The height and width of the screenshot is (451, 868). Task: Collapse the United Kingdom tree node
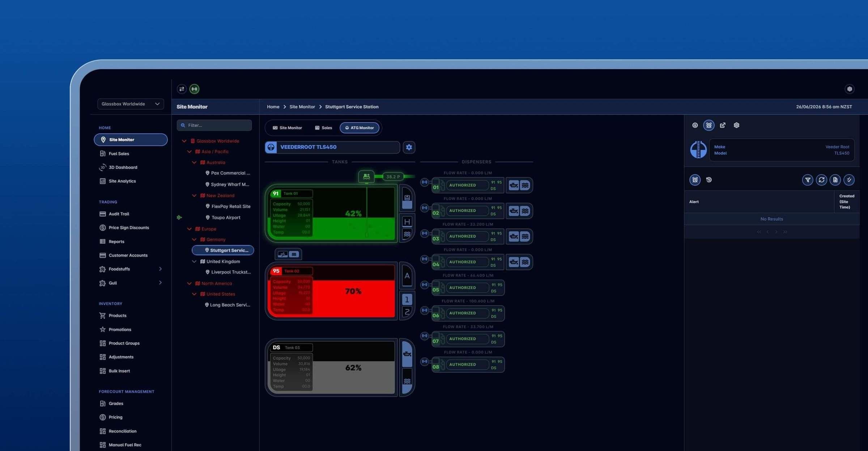tap(194, 261)
